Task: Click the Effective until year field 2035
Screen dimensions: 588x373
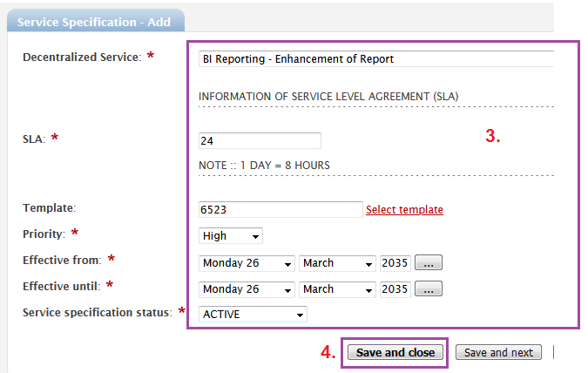Action: coord(395,289)
